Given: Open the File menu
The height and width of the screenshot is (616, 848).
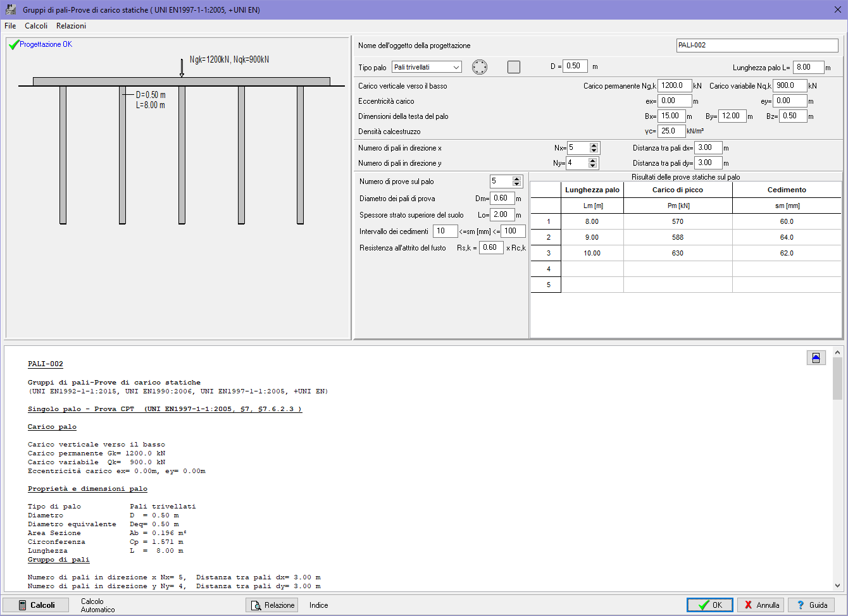Looking at the screenshot, I should pyautogui.click(x=10, y=26).
